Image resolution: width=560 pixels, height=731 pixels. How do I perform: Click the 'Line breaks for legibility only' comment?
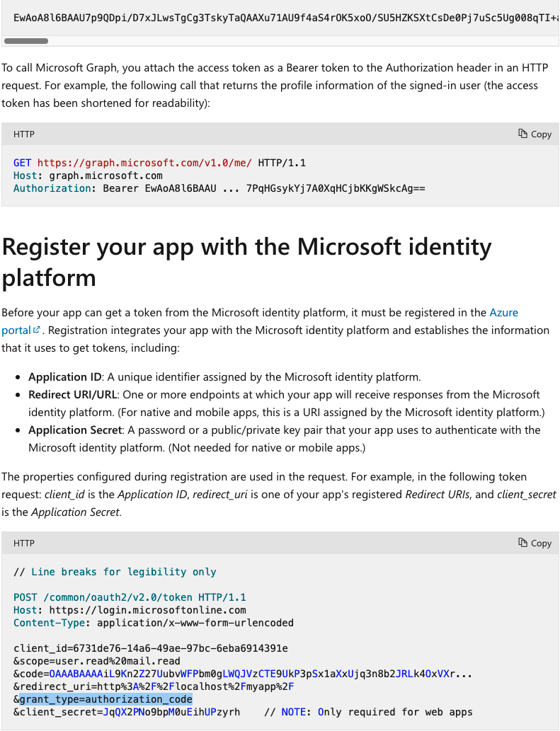coord(115,572)
